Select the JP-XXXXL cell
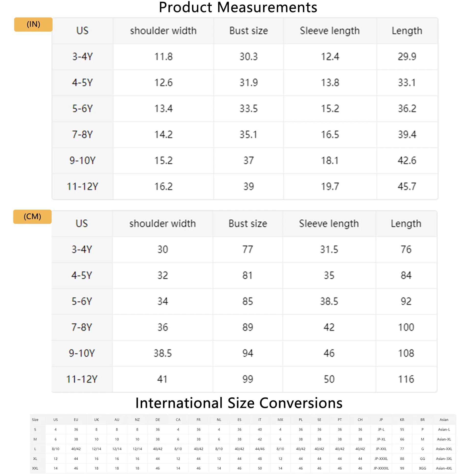 pyautogui.click(x=381, y=468)
